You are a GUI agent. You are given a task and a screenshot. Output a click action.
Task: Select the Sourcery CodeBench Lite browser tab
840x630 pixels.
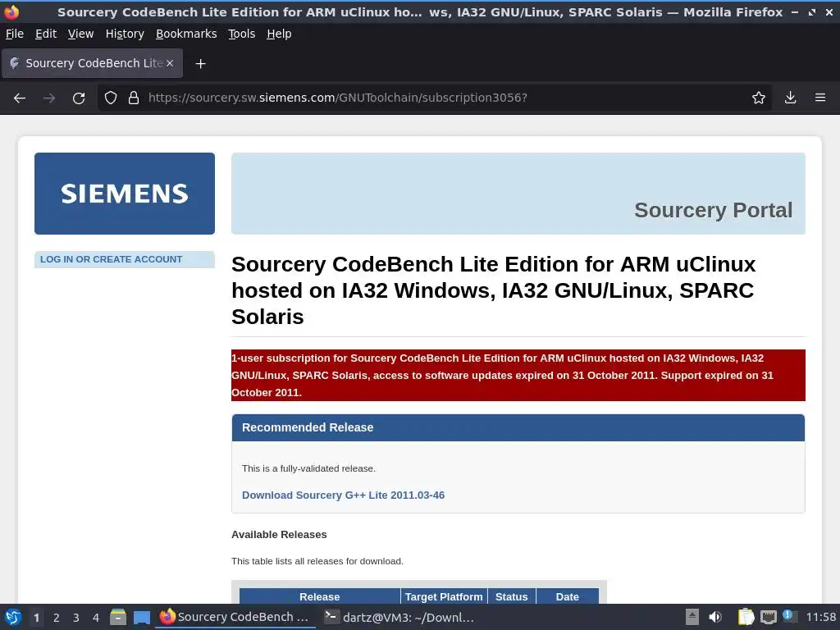coord(92,63)
